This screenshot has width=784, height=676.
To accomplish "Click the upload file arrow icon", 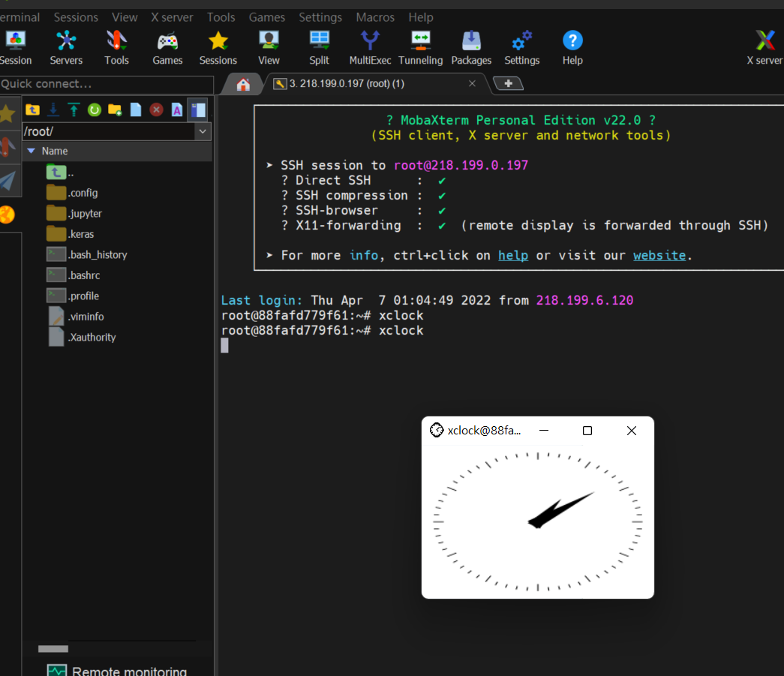I will coord(74,110).
